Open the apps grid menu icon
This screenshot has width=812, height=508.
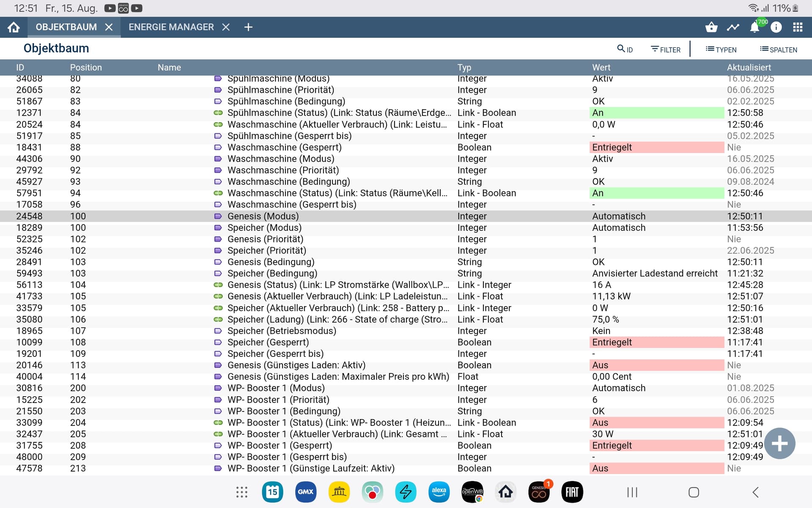798,27
